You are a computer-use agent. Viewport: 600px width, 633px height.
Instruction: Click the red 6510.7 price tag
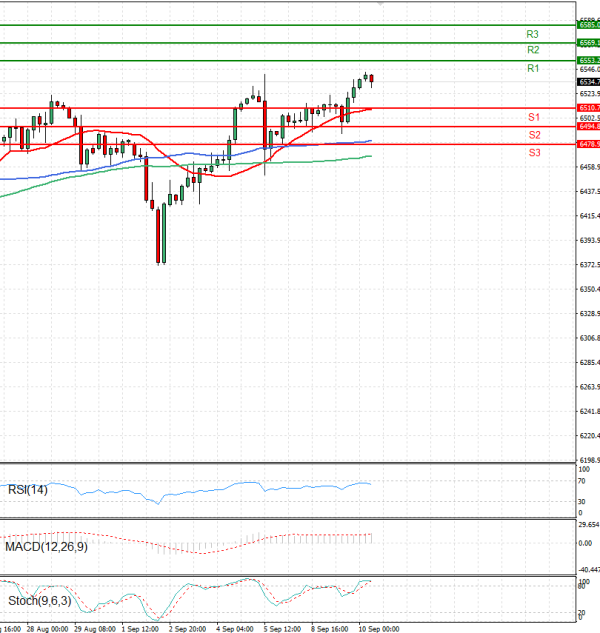pos(589,108)
